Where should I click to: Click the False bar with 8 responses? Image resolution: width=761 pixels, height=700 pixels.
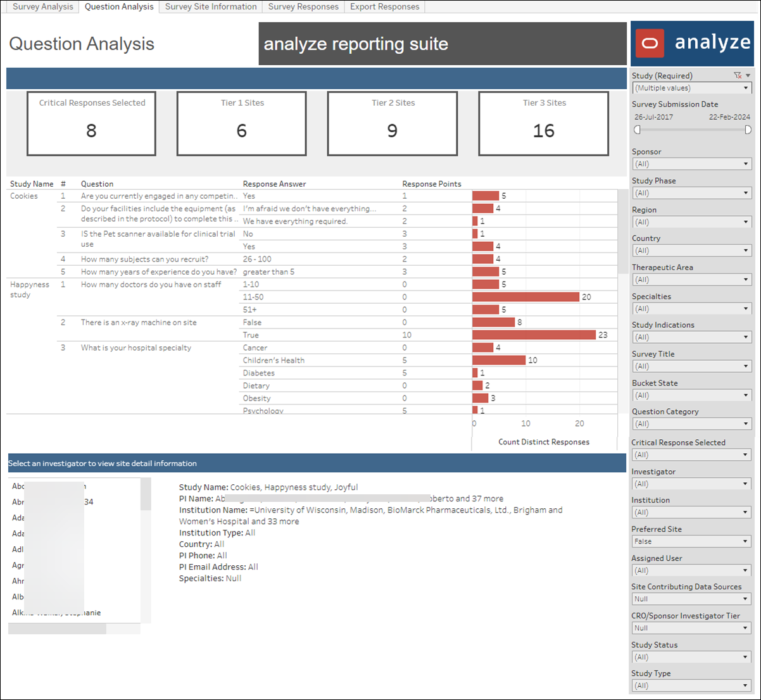pos(494,322)
